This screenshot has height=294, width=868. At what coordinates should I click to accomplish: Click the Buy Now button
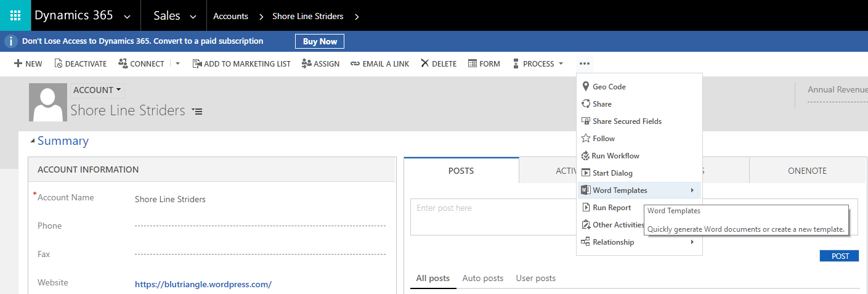tap(320, 41)
